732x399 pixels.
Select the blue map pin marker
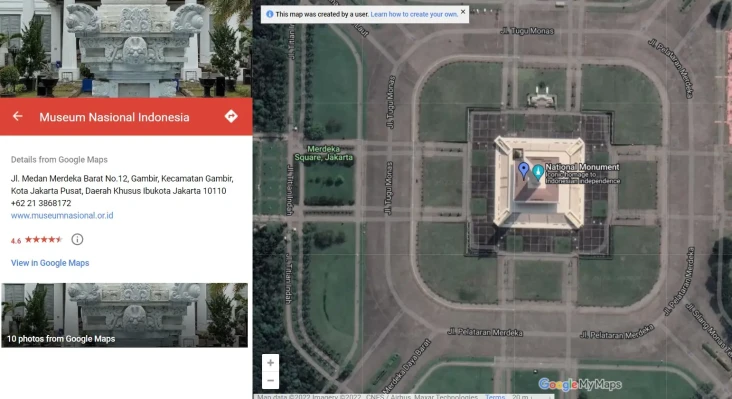[524, 171]
